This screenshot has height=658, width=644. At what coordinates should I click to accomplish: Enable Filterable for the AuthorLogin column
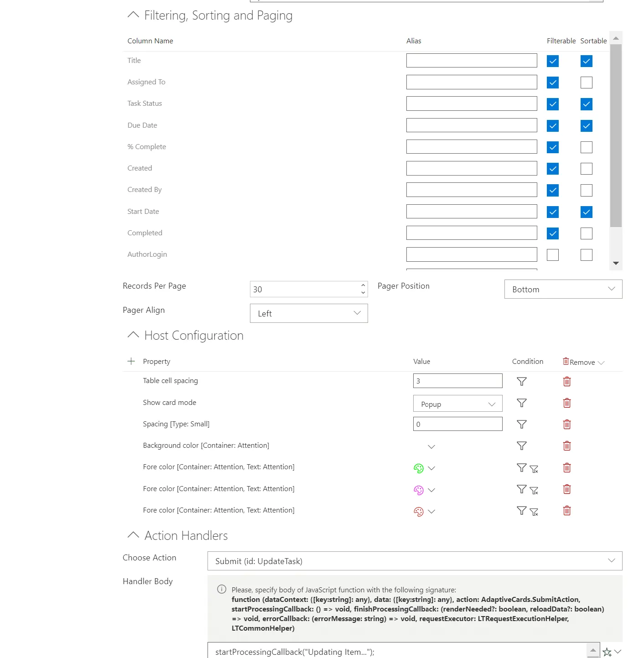tap(552, 254)
